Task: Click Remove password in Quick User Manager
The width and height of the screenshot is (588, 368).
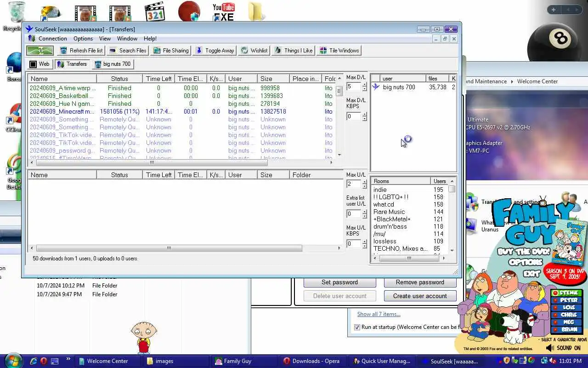Action: [x=420, y=282]
